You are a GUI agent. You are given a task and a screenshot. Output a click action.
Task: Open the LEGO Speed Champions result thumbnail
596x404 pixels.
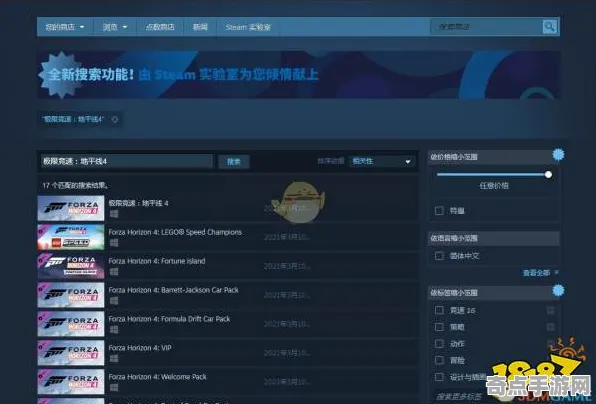(x=71, y=237)
